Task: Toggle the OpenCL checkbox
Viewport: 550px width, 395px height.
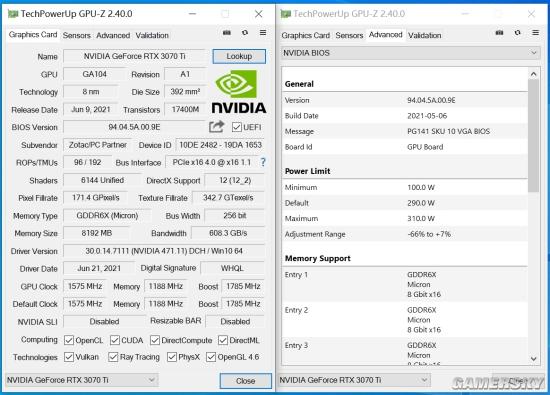Action: tap(69, 340)
